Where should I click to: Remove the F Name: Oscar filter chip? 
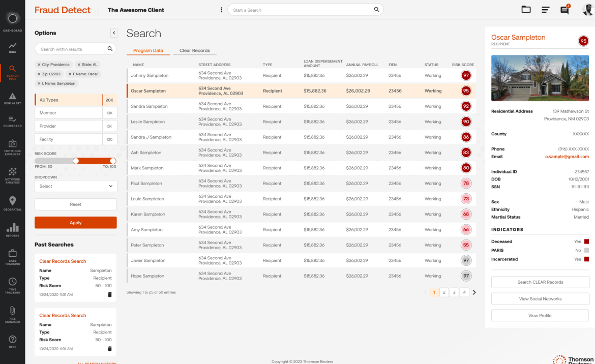click(70, 74)
